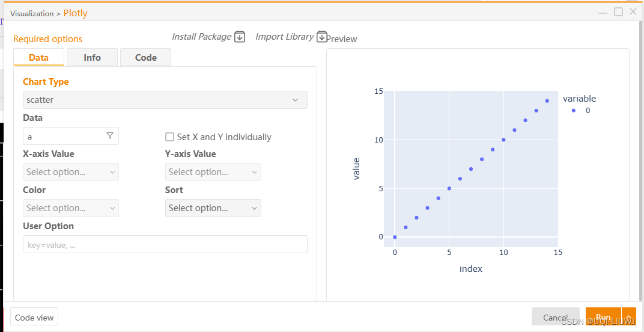The height and width of the screenshot is (332, 644).
Task: Click the Import Library download icon
Action: coord(321,37)
